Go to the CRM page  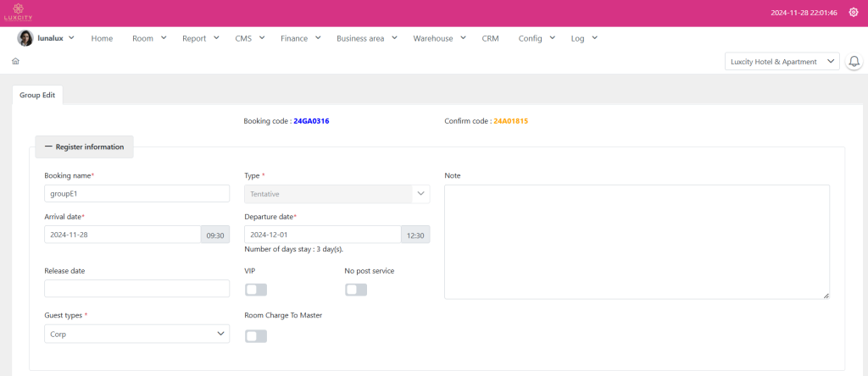[490, 38]
